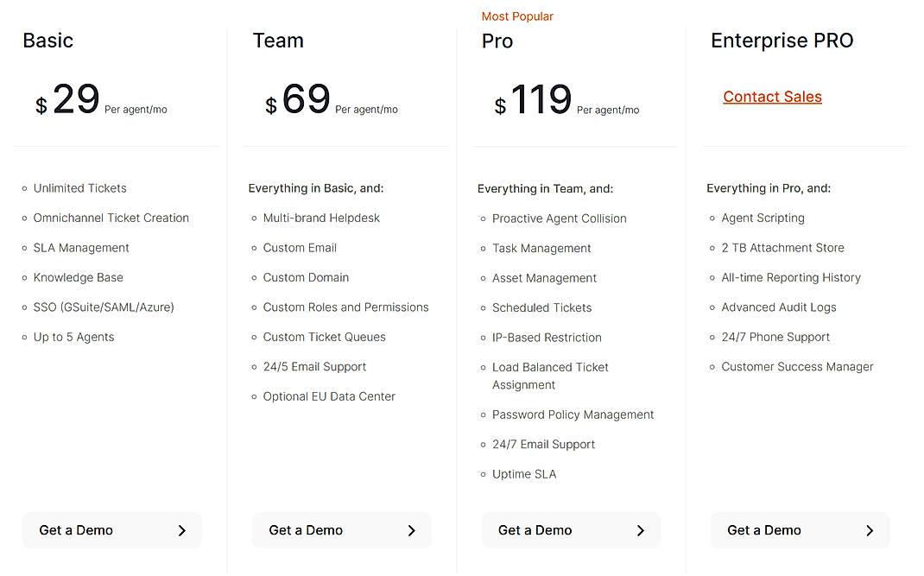Select the Basic plan heading

point(48,41)
